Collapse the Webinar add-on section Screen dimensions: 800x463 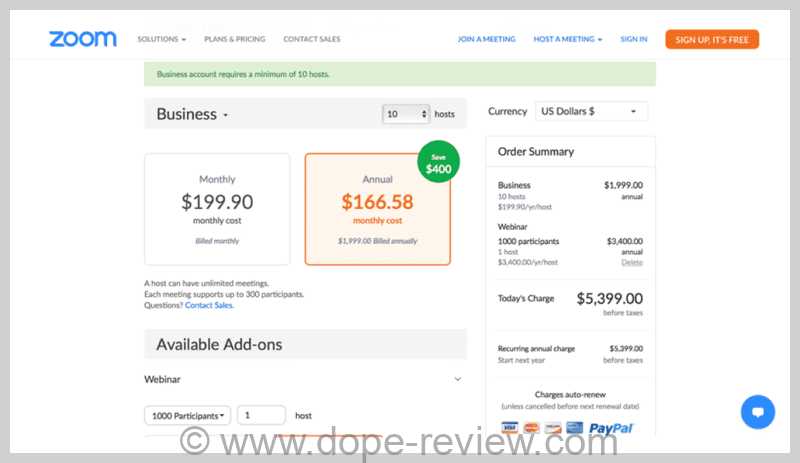[458, 379]
